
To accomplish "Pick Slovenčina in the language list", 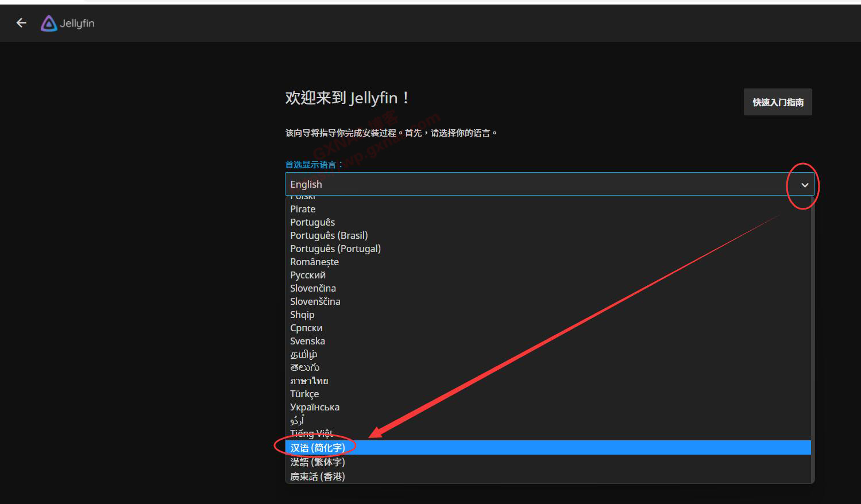I will 313,288.
